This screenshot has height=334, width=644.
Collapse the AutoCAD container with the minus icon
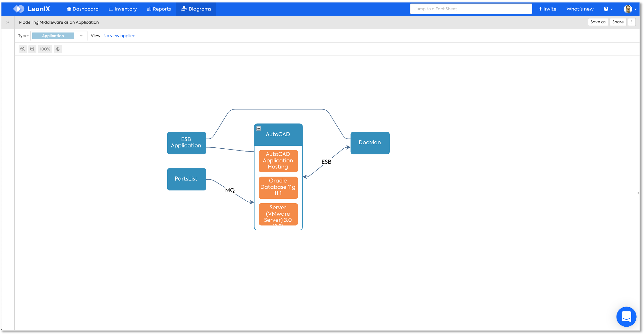(259, 128)
